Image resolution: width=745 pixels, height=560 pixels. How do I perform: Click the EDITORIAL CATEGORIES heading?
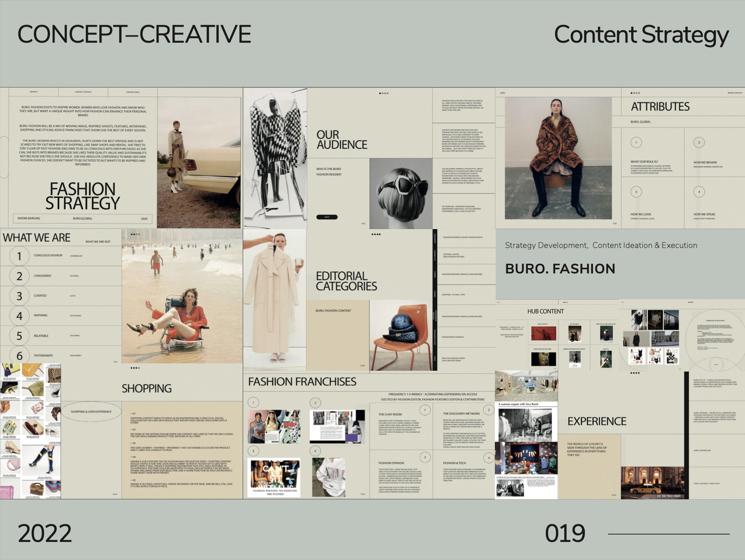point(346,281)
